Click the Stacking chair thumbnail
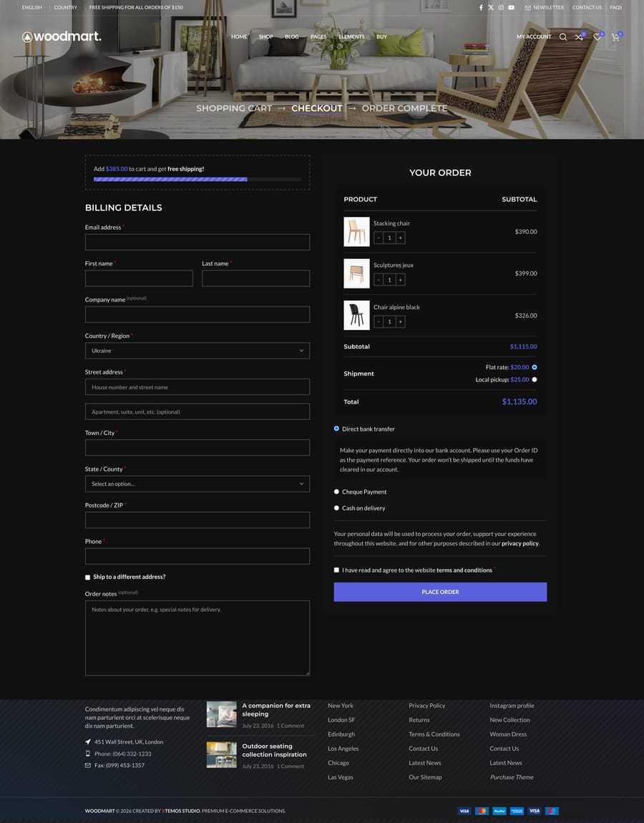Viewport: 644px width, 823px height. click(x=356, y=231)
